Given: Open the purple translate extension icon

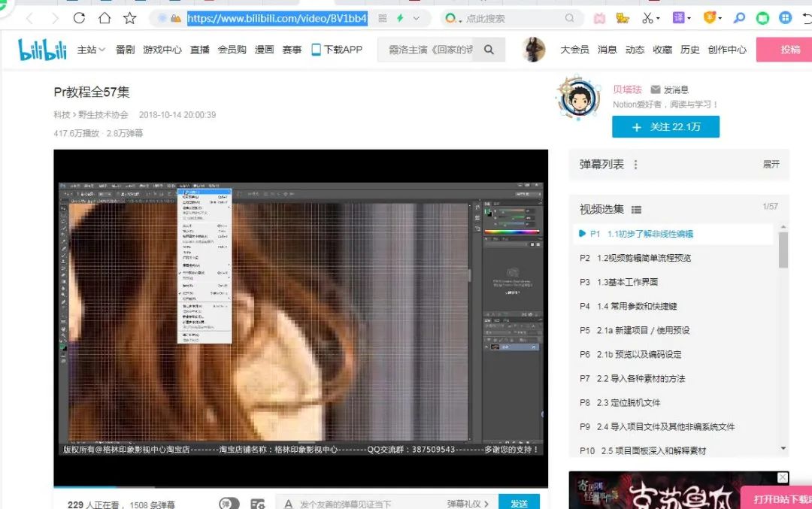Looking at the screenshot, I should (678, 18).
